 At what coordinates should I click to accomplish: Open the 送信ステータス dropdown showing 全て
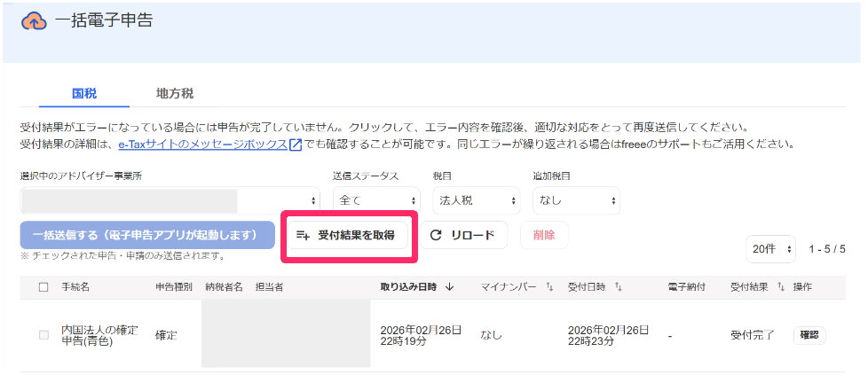376,200
